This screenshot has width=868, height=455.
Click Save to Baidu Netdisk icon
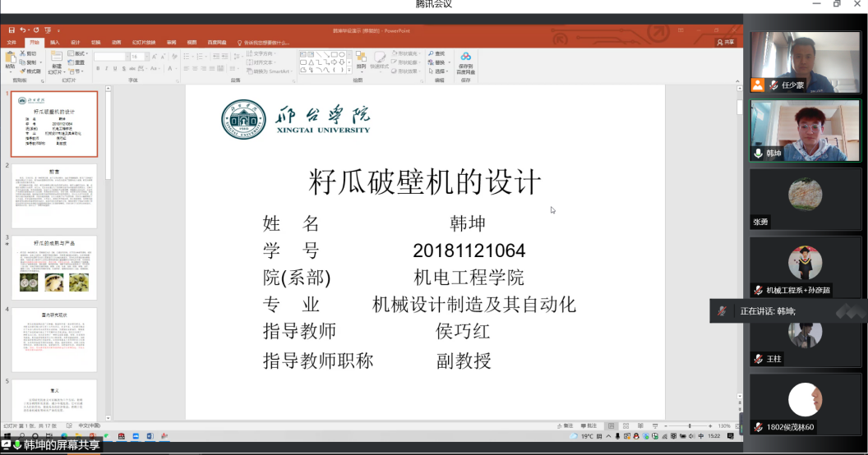[465, 57]
